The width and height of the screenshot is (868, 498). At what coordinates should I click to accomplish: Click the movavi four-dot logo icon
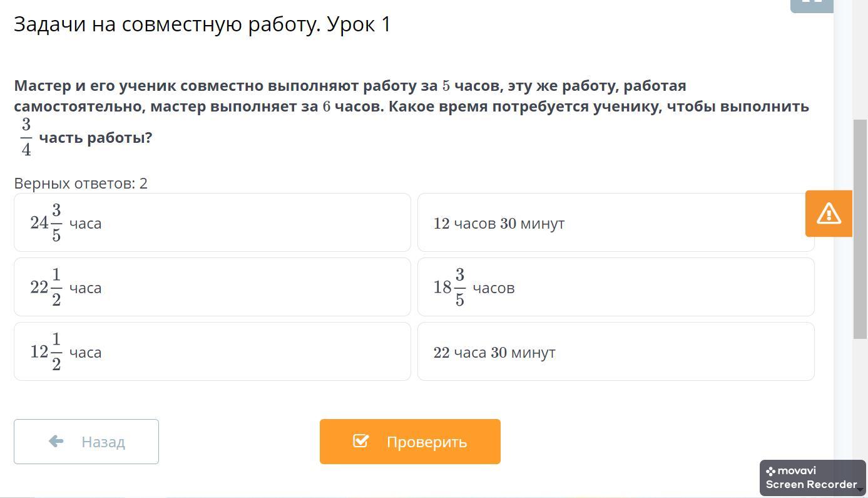(x=770, y=471)
